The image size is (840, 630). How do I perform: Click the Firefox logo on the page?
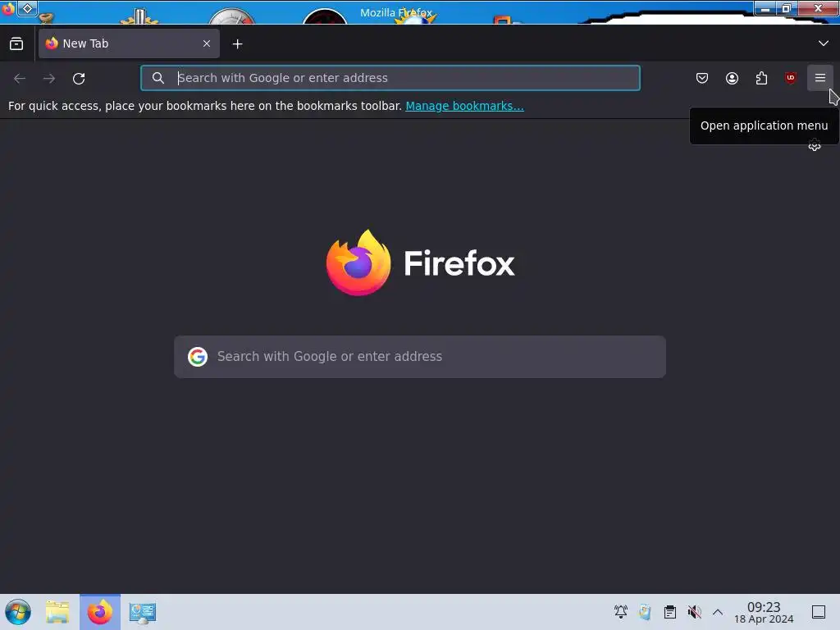[x=421, y=263]
